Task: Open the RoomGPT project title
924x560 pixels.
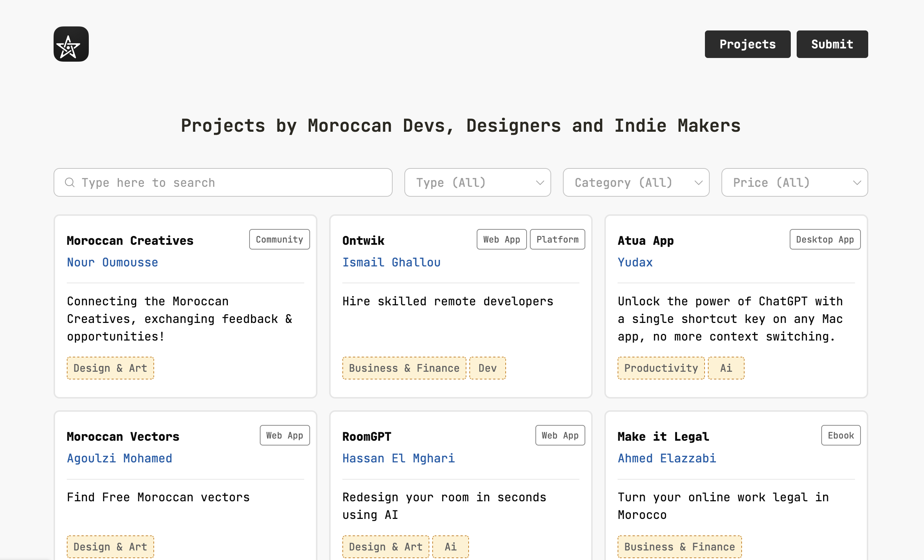Action: point(367,437)
